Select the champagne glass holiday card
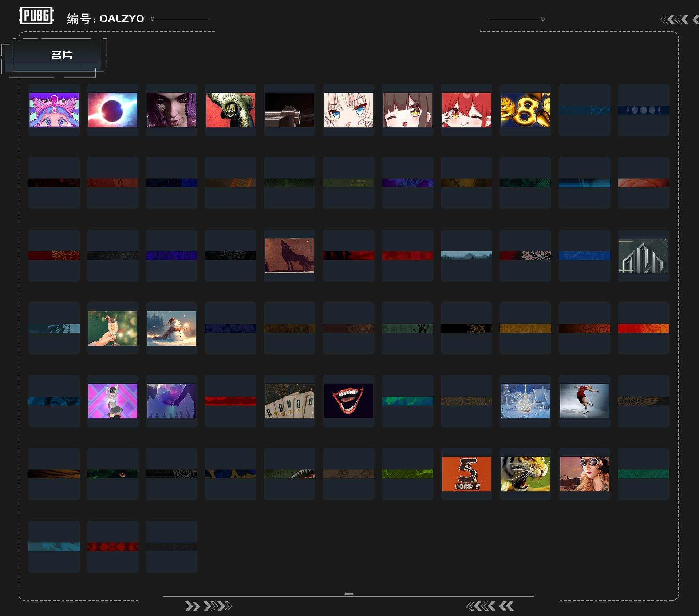The width and height of the screenshot is (699, 616). click(x=112, y=328)
